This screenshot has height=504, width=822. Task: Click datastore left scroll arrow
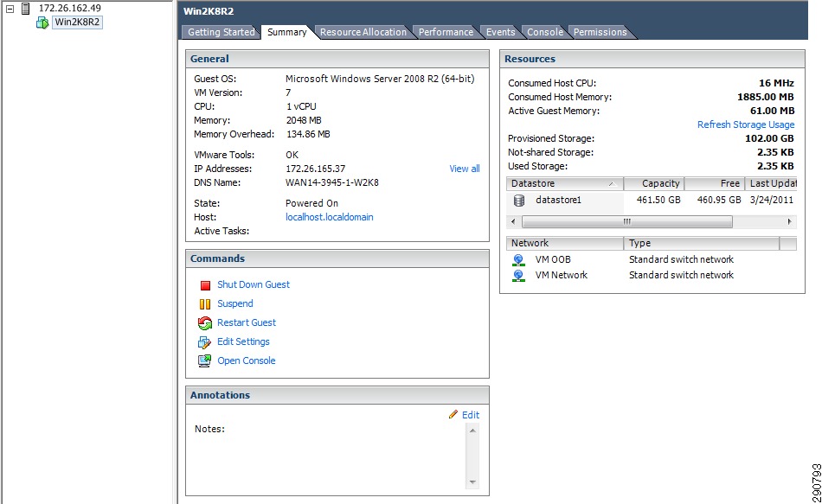point(513,221)
